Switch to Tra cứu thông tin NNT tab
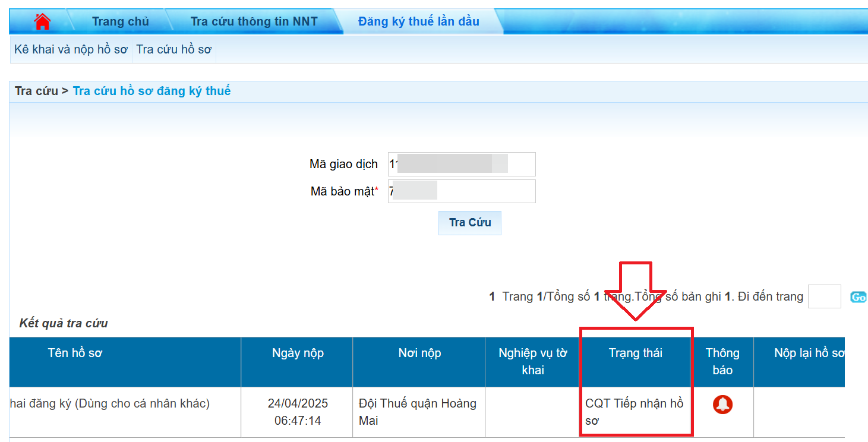868x442 pixels. [x=254, y=21]
